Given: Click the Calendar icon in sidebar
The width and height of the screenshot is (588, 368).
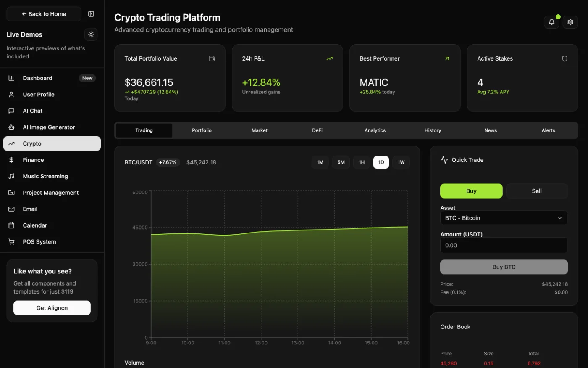Looking at the screenshot, I should (x=11, y=225).
